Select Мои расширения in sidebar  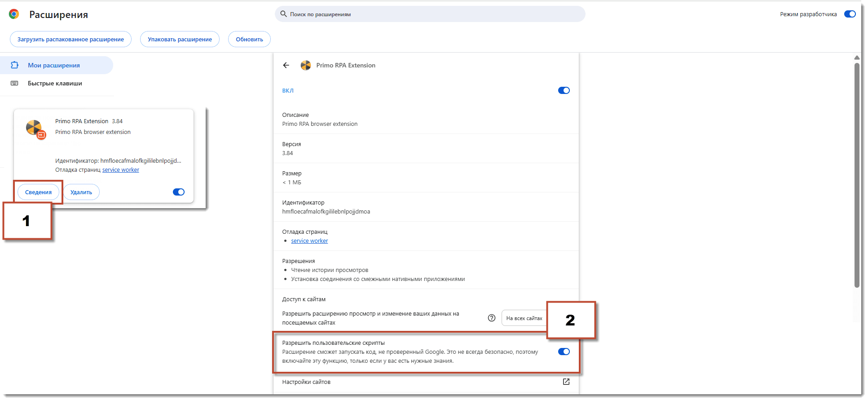point(57,65)
